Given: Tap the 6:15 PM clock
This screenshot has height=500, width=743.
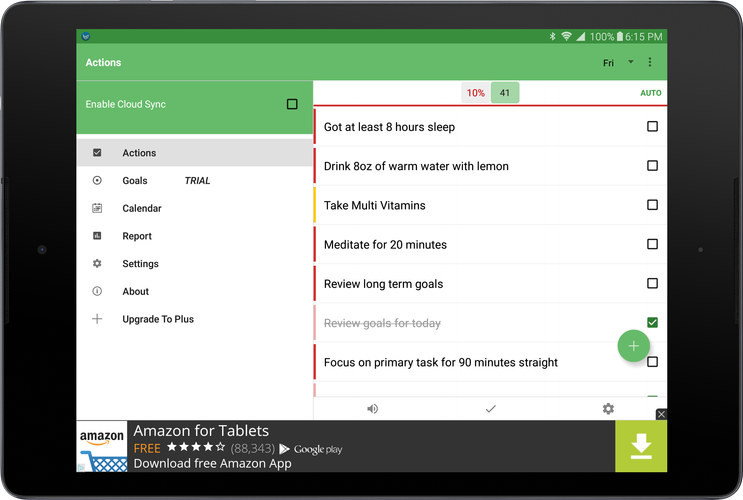Looking at the screenshot, I should point(643,36).
